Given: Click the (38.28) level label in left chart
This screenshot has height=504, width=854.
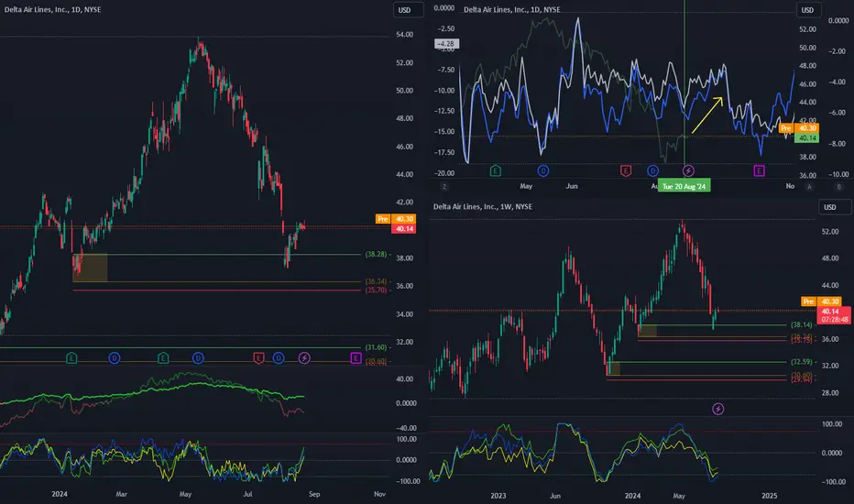Looking at the screenshot, I should (376, 255).
